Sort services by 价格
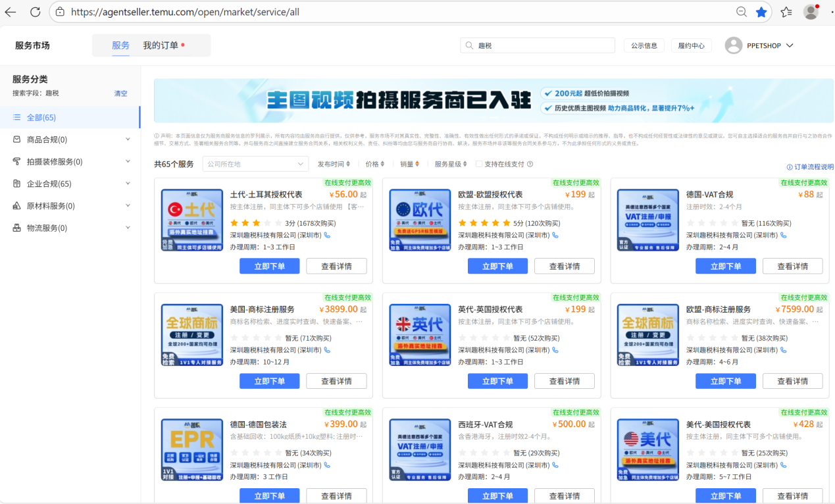The height and width of the screenshot is (504, 835). click(x=375, y=164)
